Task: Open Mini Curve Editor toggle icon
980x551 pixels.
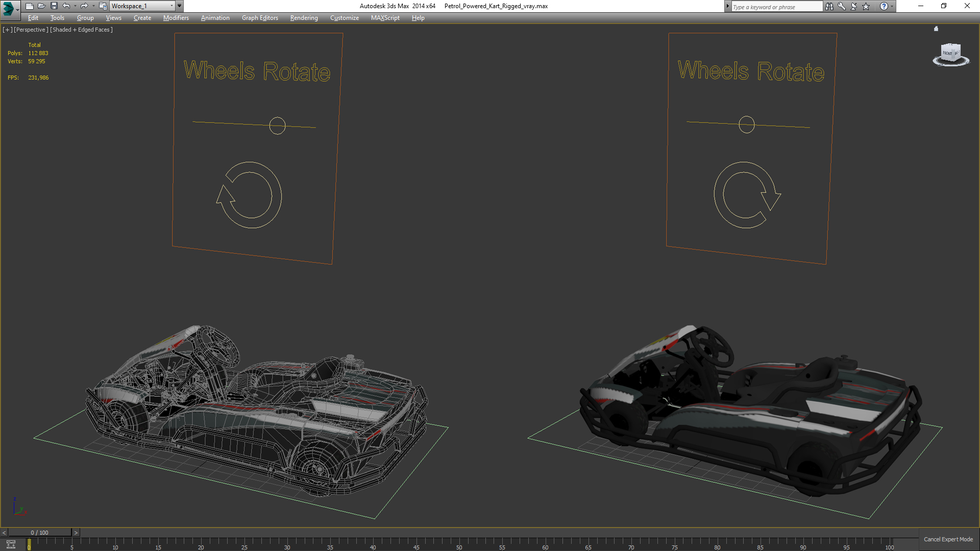Action: click(x=11, y=544)
